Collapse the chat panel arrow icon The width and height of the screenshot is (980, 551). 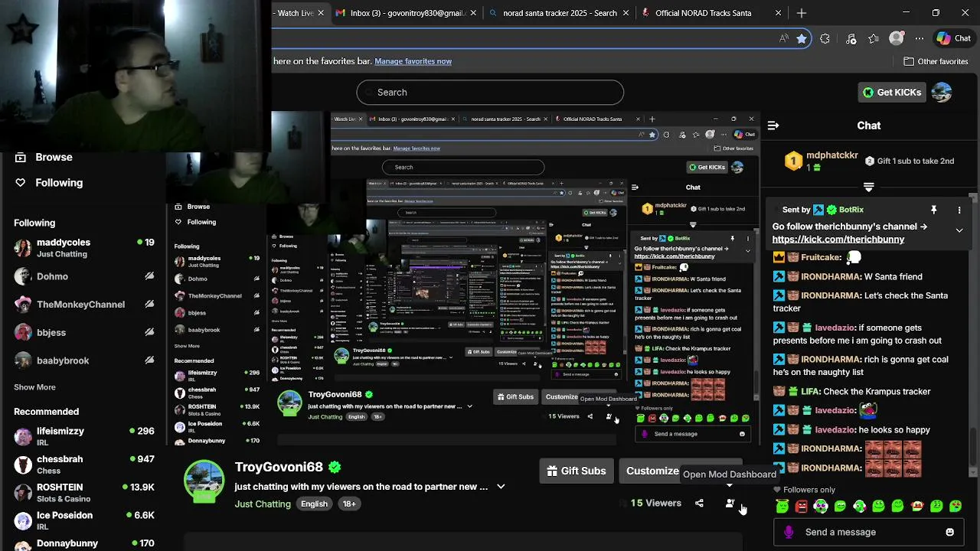[x=773, y=126]
